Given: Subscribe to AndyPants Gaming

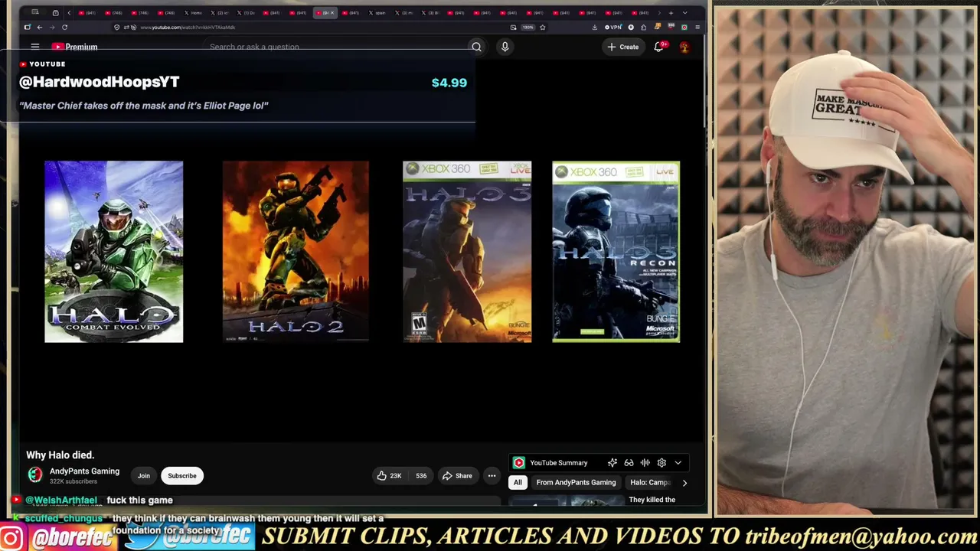Looking at the screenshot, I should tap(182, 476).
